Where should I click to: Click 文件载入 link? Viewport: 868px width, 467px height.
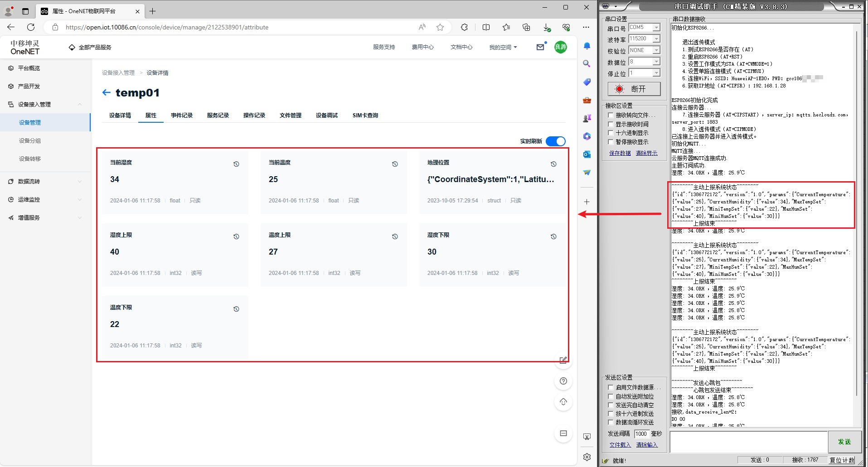620,445
